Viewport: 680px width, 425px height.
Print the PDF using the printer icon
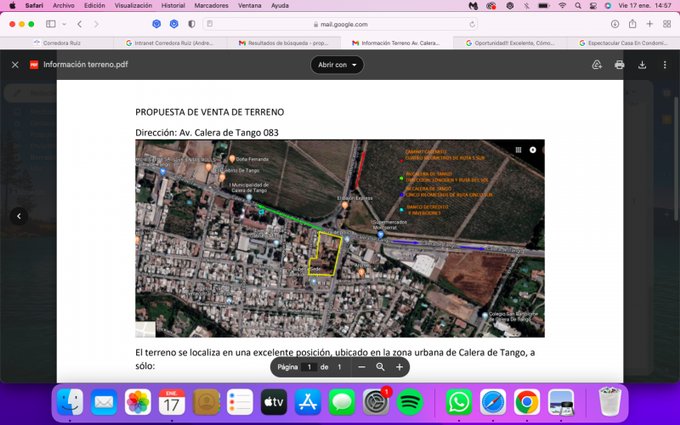pos(619,64)
